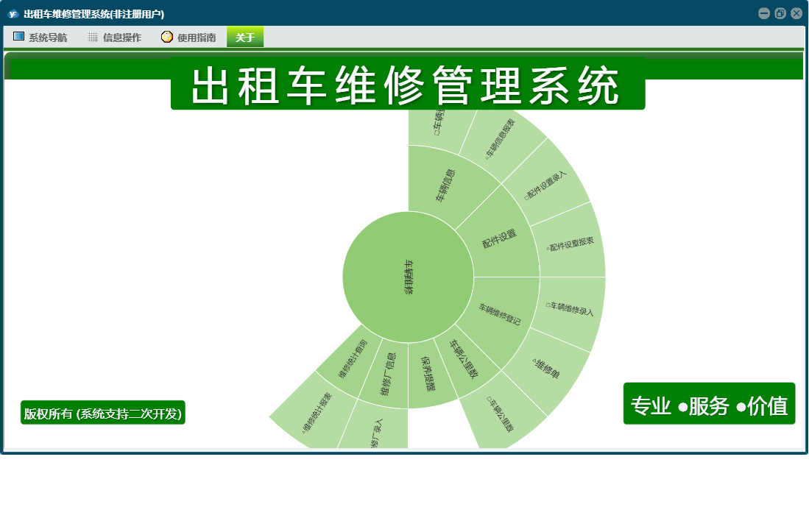Click the app logo in title bar
The width and height of the screenshot is (809, 532).
point(13,14)
